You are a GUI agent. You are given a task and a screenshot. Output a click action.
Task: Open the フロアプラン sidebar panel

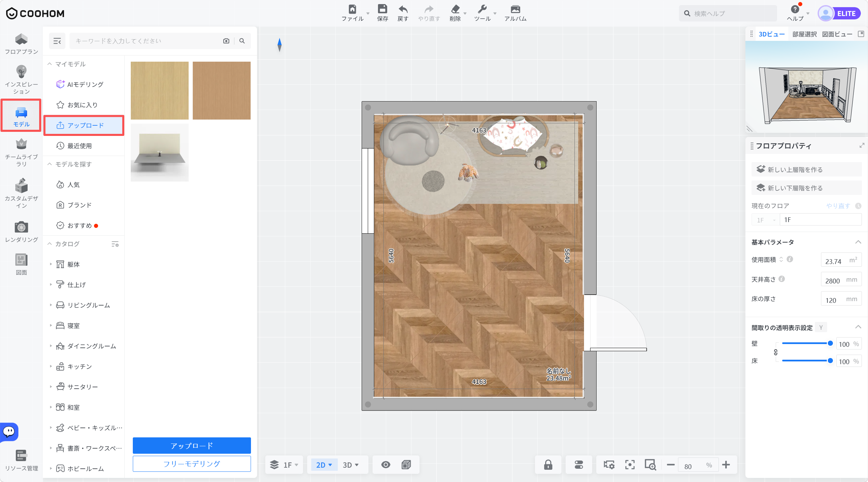click(x=21, y=44)
